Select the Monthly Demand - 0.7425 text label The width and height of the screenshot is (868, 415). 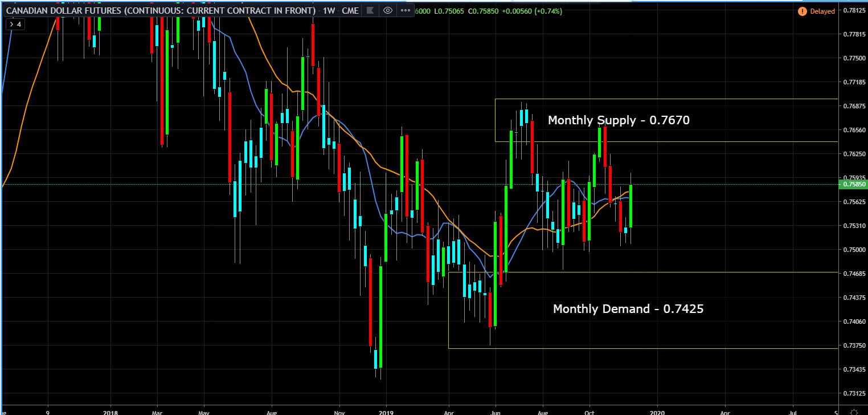628,309
